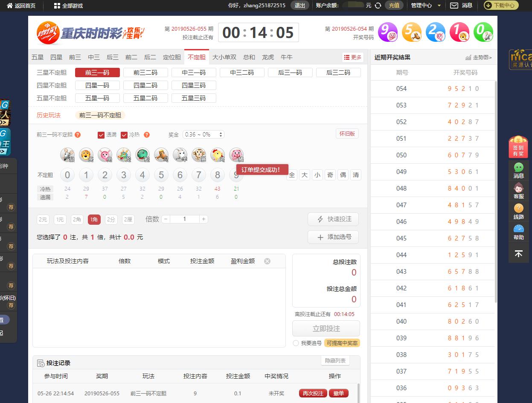Click the snake zodiac icon

click(142, 155)
